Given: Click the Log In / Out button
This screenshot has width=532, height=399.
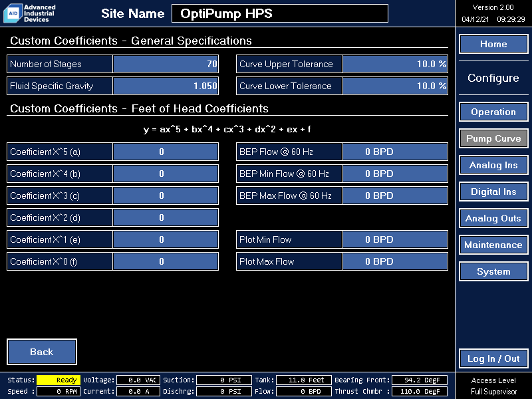Looking at the screenshot, I should click(493, 358).
